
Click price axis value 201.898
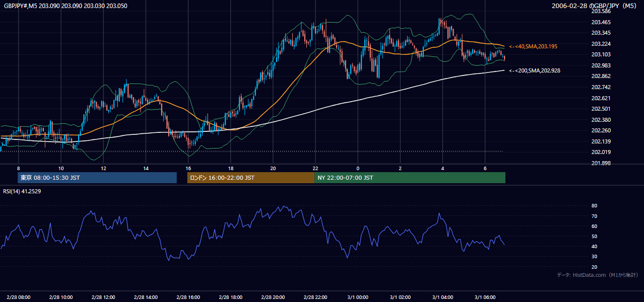[601, 163]
